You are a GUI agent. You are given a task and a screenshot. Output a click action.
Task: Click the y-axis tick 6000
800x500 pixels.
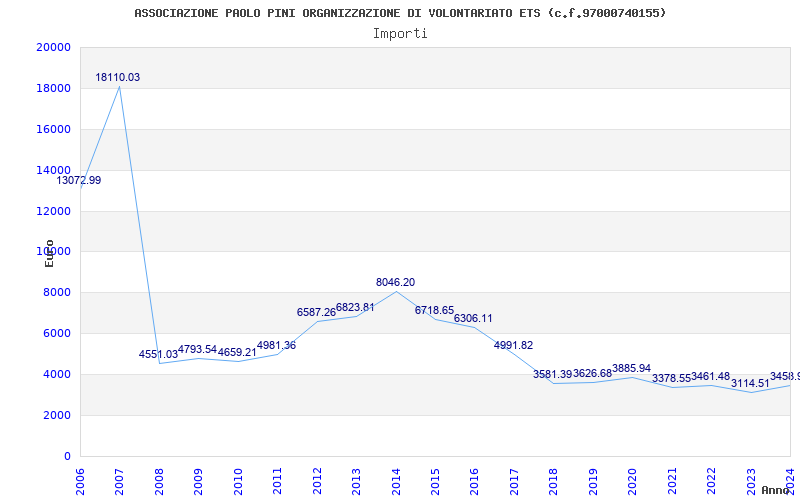click(x=57, y=334)
